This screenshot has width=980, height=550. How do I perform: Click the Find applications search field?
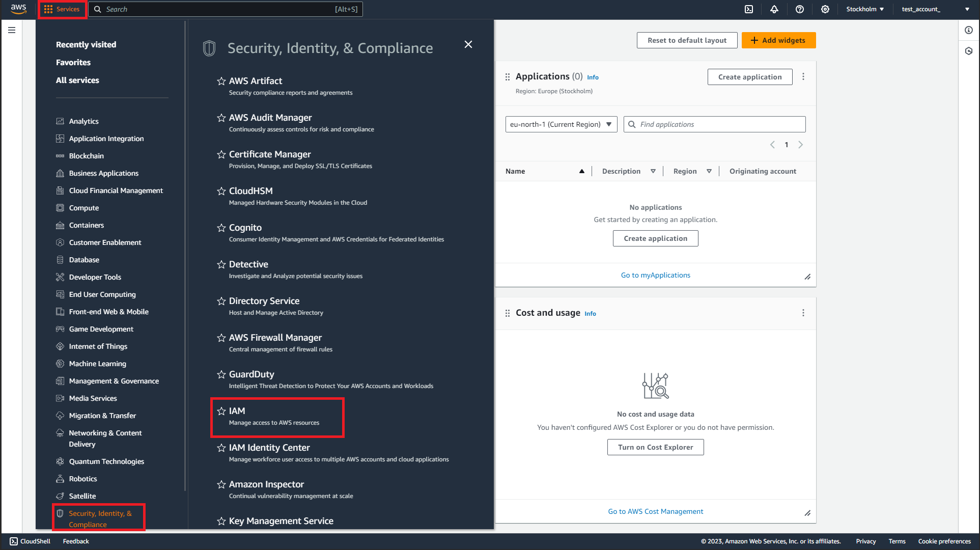tap(718, 124)
